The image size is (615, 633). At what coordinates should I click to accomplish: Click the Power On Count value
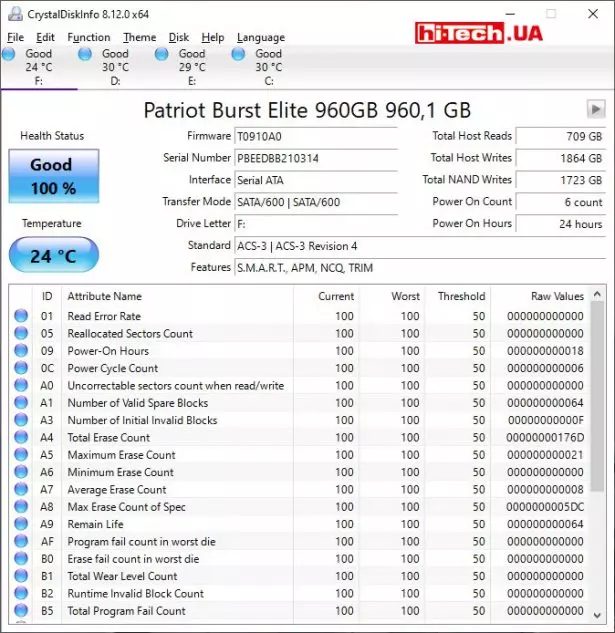(561, 202)
